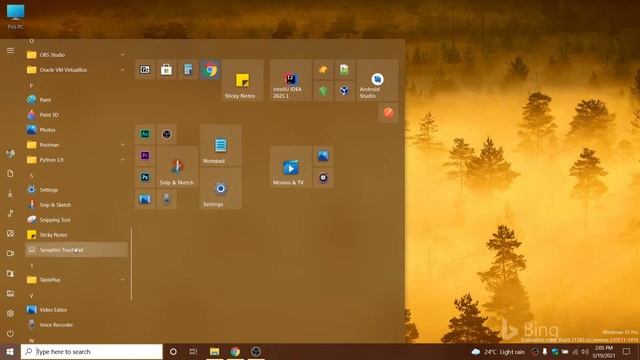Open the Calculator tile
The height and width of the screenshot is (360, 640).
point(188,70)
